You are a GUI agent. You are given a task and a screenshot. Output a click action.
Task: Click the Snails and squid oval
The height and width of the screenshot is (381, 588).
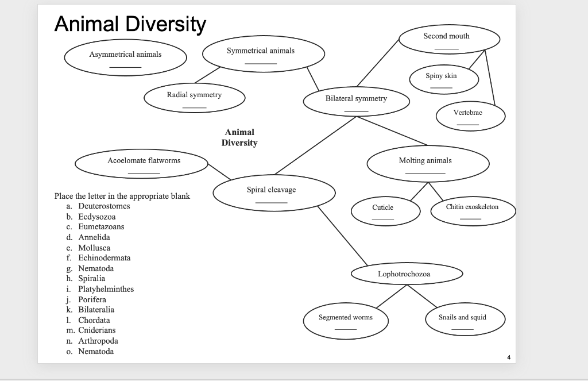coord(465,319)
